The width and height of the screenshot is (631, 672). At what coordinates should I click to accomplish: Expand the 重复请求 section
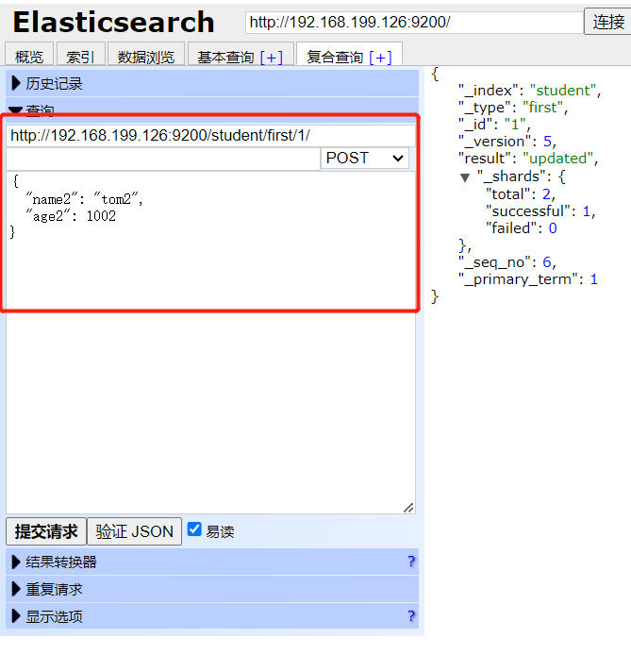click(x=212, y=589)
